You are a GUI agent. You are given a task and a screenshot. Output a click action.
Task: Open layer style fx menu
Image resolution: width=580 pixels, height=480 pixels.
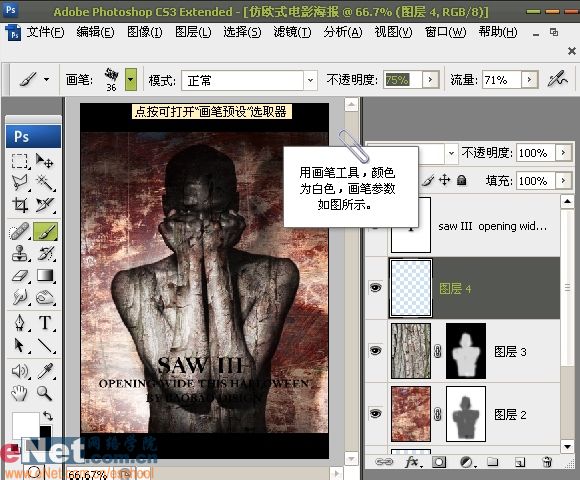(x=412, y=462)
